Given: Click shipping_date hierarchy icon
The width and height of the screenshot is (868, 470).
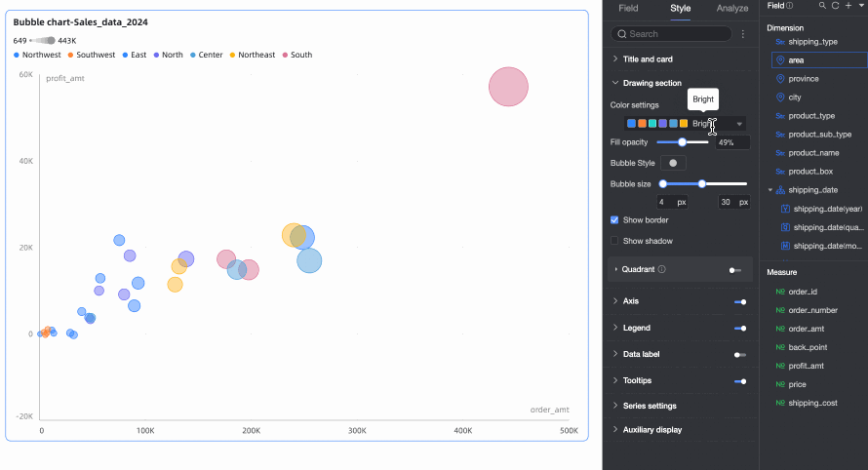Looking at the screenshot, I should (780, 190).
